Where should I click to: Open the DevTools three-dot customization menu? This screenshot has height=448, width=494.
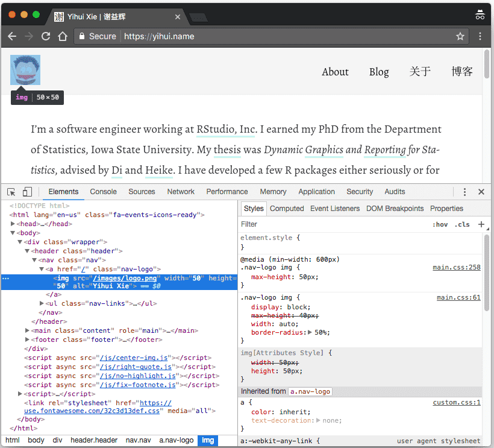(x=464, y=191)
